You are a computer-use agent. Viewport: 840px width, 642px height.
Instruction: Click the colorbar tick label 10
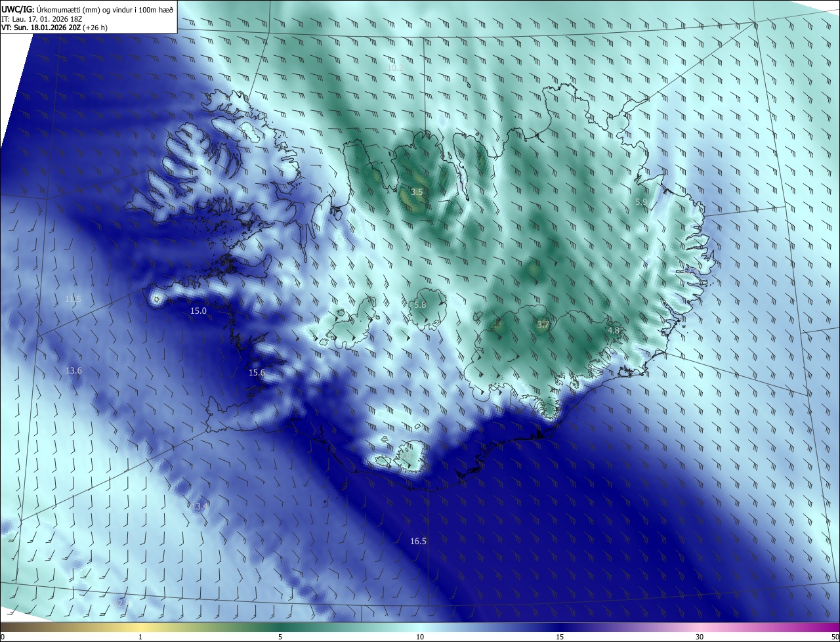pyautogui.click(x=420, y=637)
